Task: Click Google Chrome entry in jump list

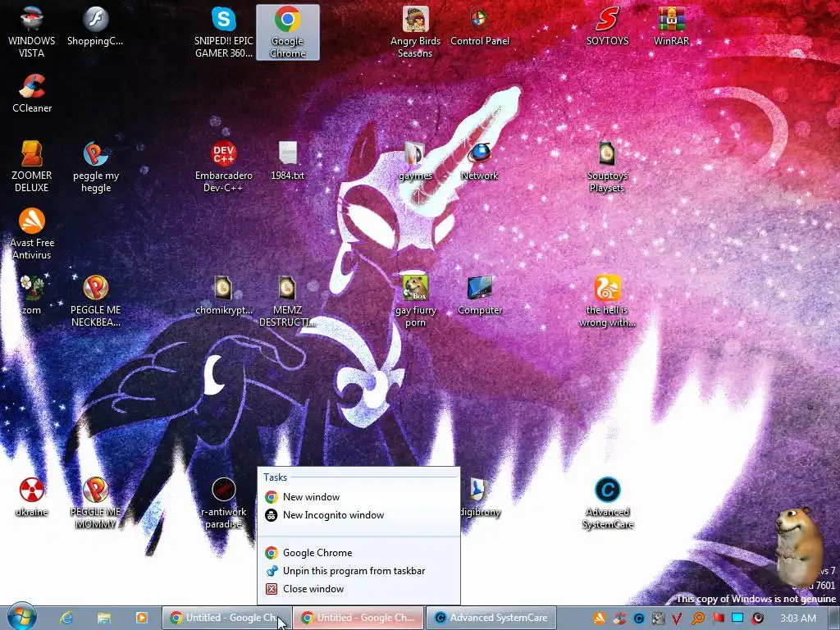Action: click(358, 552)
